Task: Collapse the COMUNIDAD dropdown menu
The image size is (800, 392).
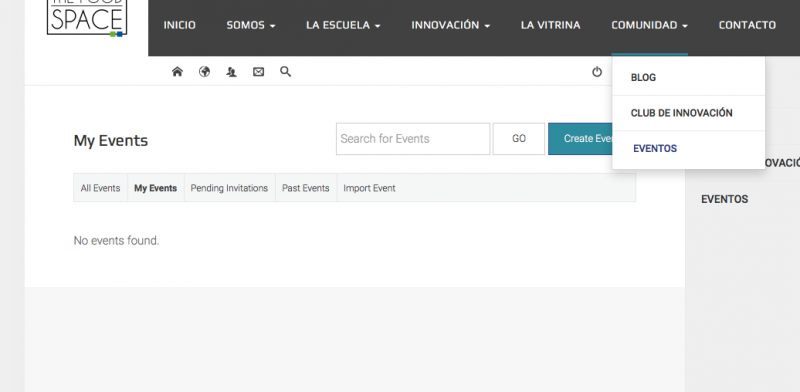Action: [649, 25]
